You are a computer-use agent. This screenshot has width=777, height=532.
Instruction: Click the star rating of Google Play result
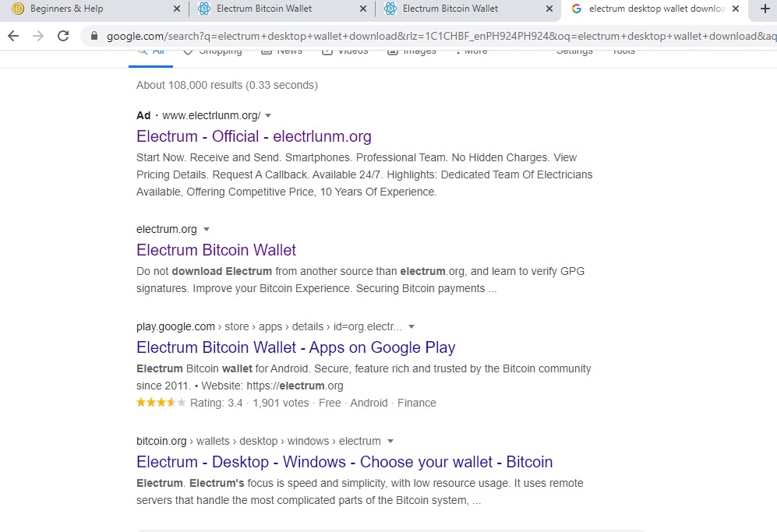pos(161,403)
